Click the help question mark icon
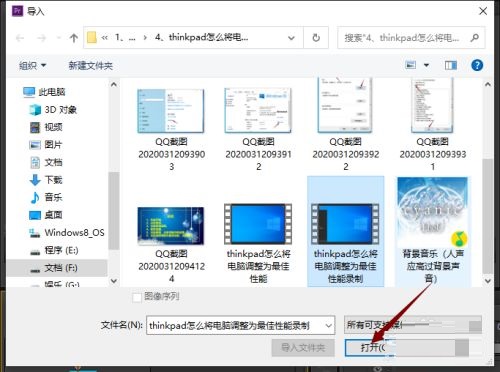 tap(477, 65)
